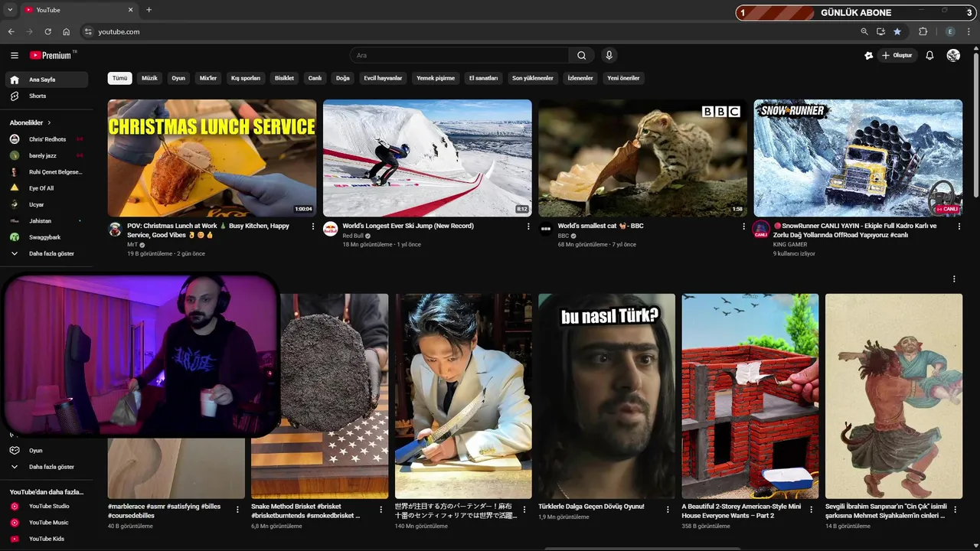Reload the page with refresh icon

pos(47,31)
